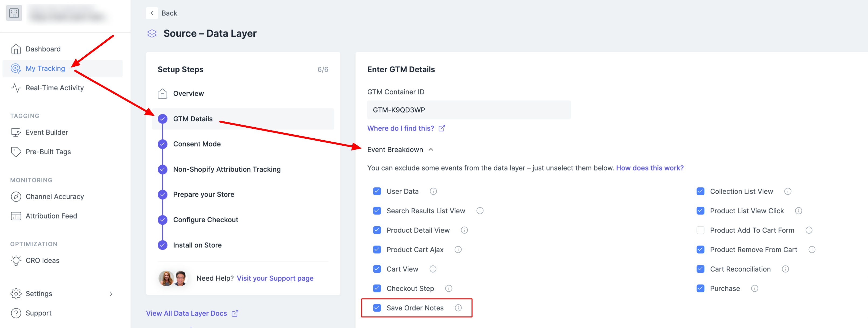Click the Attribution Feed icon
This screenshot has height=328, width=868.
click(x=16, y=216)
